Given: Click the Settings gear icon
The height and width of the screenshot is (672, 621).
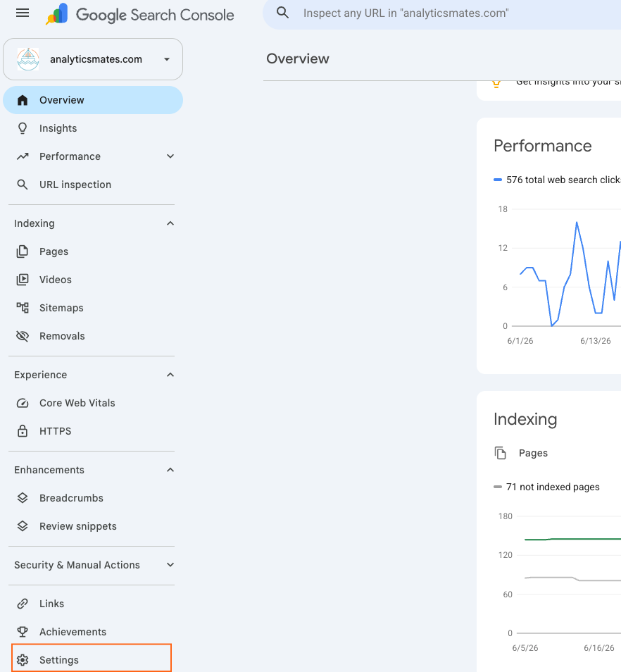Looking at the screenshot, I should coord(23,660).
